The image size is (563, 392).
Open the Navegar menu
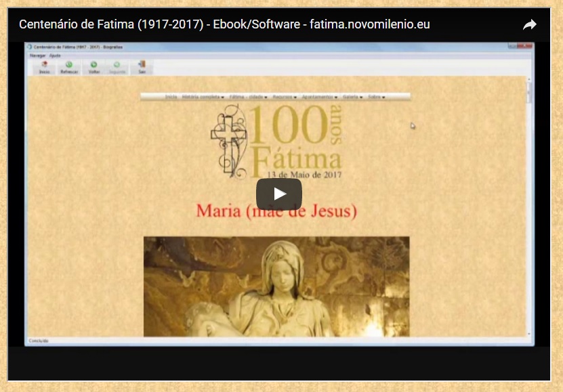(37, 56)
